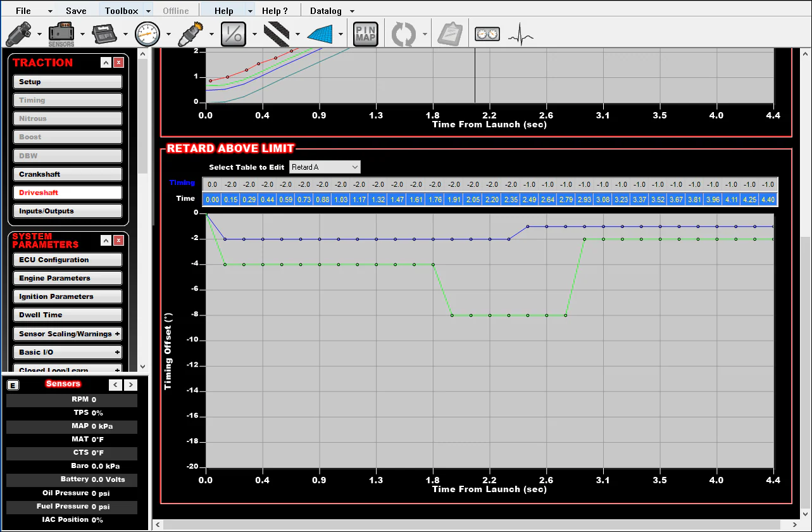Click the Driveshaft button in TRACTION panel
The image size is (812, 532).
pyautogui.click(x=67, y=192)
